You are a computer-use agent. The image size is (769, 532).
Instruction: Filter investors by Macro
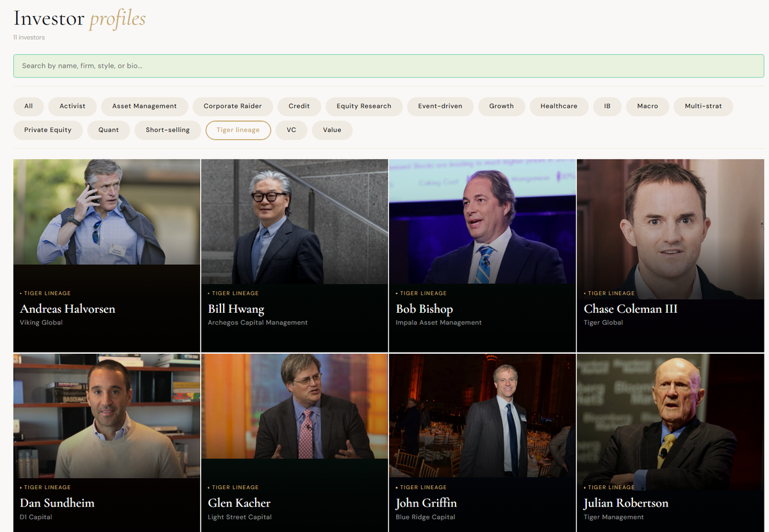tap(647, 106)
